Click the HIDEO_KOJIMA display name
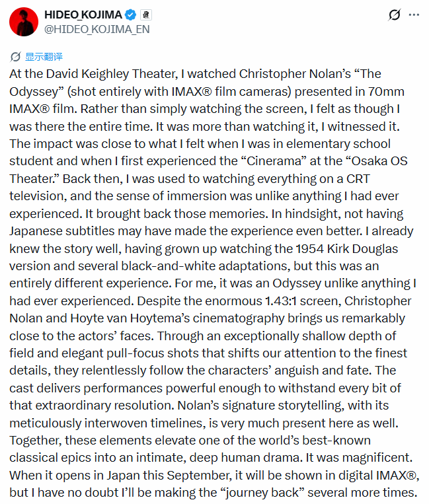The image size is (429, 504). tap(83, 15)
